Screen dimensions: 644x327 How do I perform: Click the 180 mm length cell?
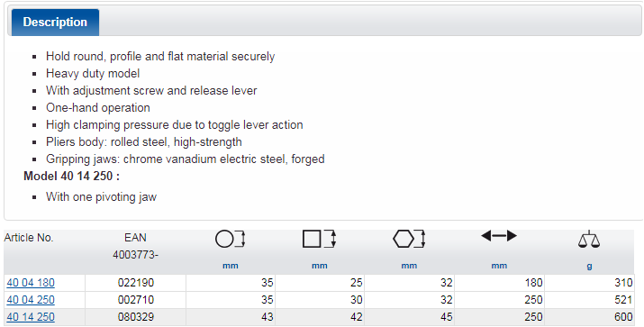pyautogui.click(x=499, y=283)
